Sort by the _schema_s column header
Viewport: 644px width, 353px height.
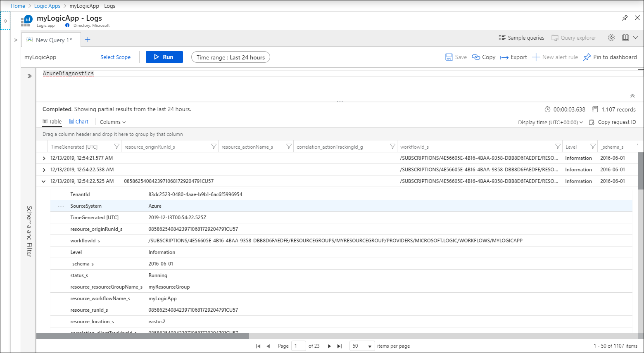coord(612,147)
